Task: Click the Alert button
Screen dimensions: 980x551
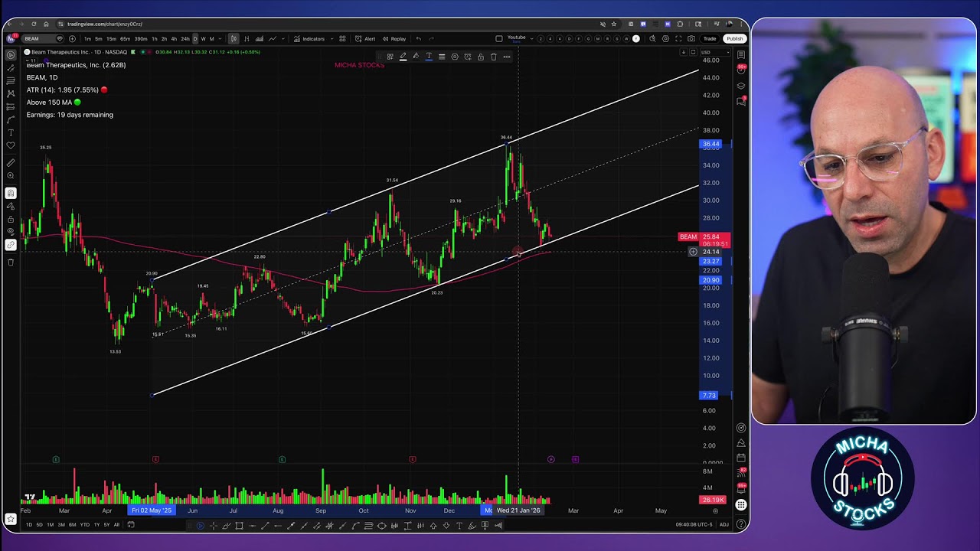Action: 365,38
